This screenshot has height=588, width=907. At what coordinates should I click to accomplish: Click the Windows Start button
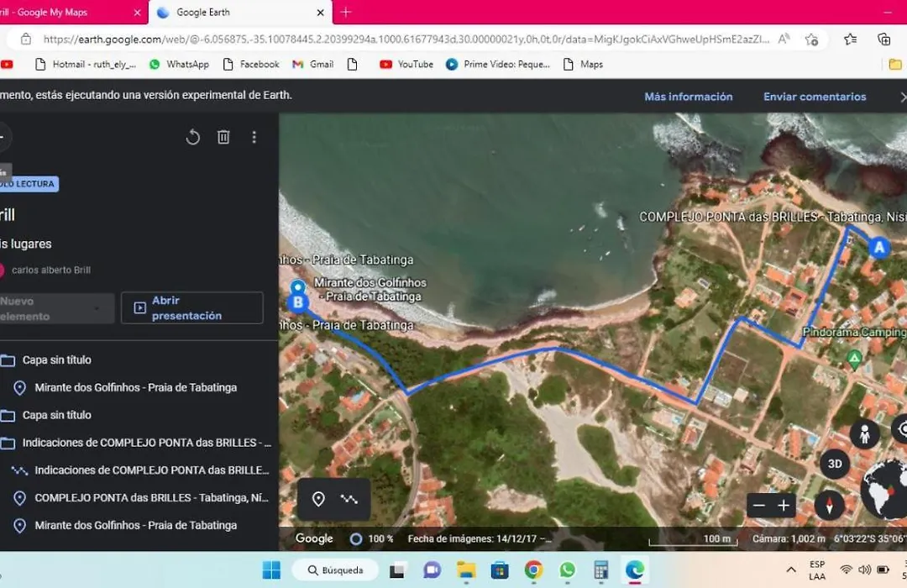click(x=271, y=570)
